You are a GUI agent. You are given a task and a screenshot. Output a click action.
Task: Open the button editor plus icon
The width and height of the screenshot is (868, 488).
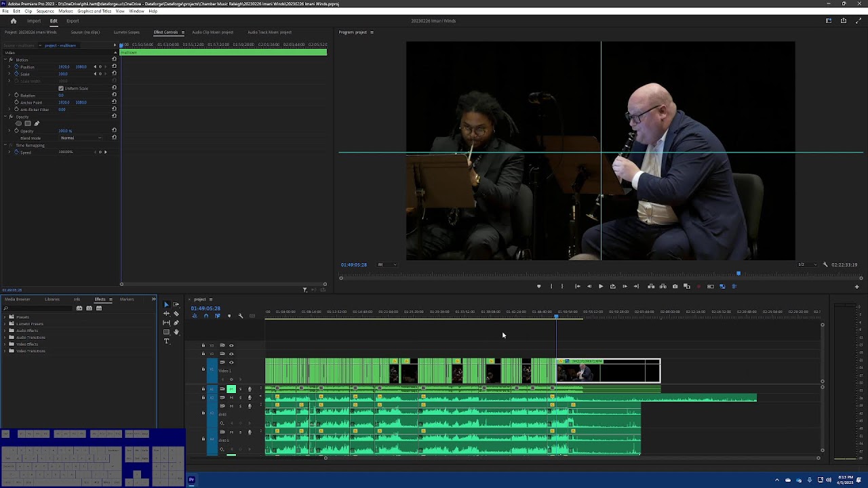856,287
